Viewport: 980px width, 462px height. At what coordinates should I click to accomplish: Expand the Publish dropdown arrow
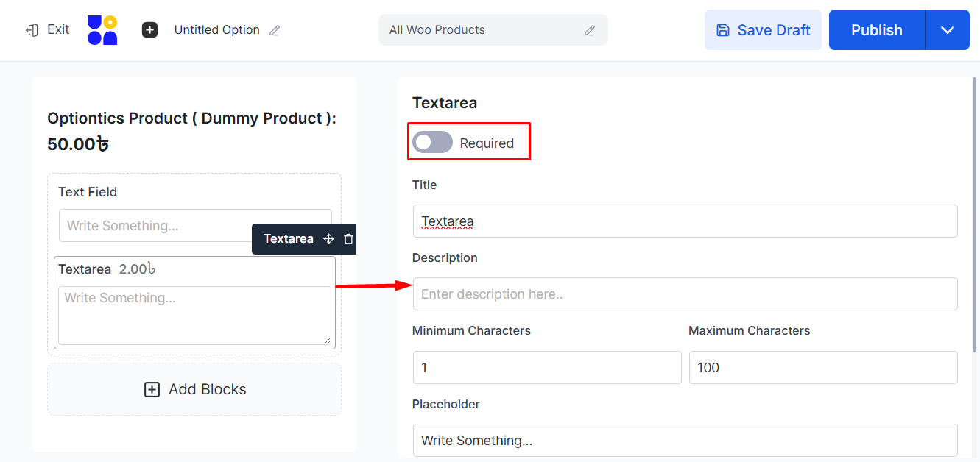point(947,30)
